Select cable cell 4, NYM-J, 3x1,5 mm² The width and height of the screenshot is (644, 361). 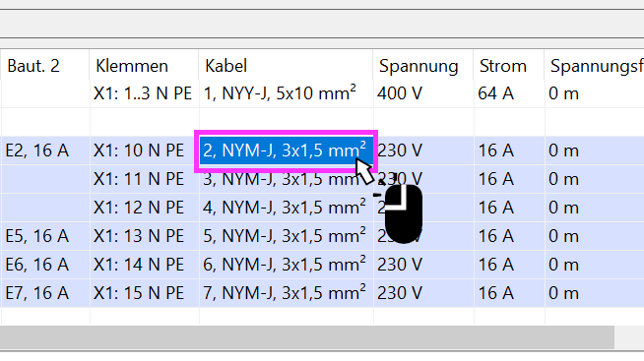286,208
